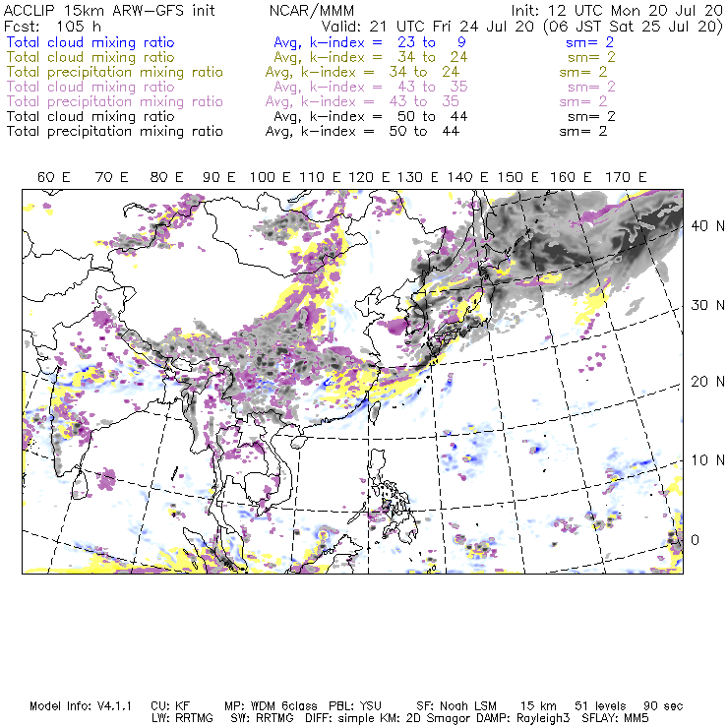Click the "CU: KF" cumulus scheme text

pyautogui.click(x=170, y=706)
